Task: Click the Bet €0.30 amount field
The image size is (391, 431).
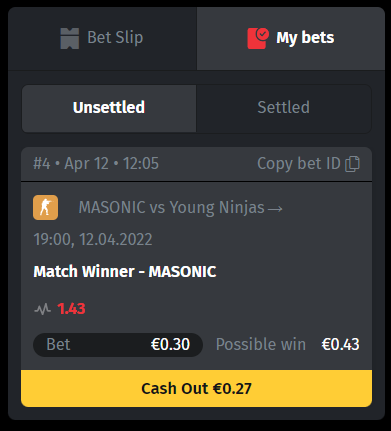Action: pyautogui.click(x=118, y=345)
